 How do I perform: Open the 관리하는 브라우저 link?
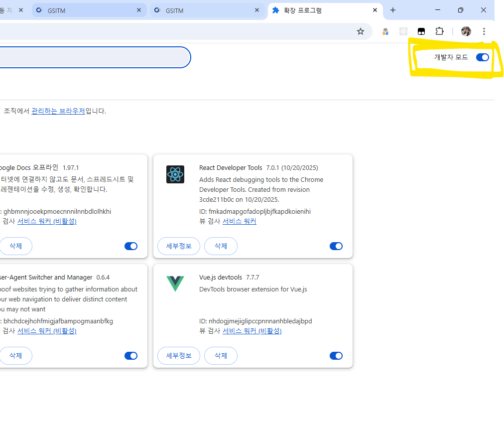click(x=58, y=111)
